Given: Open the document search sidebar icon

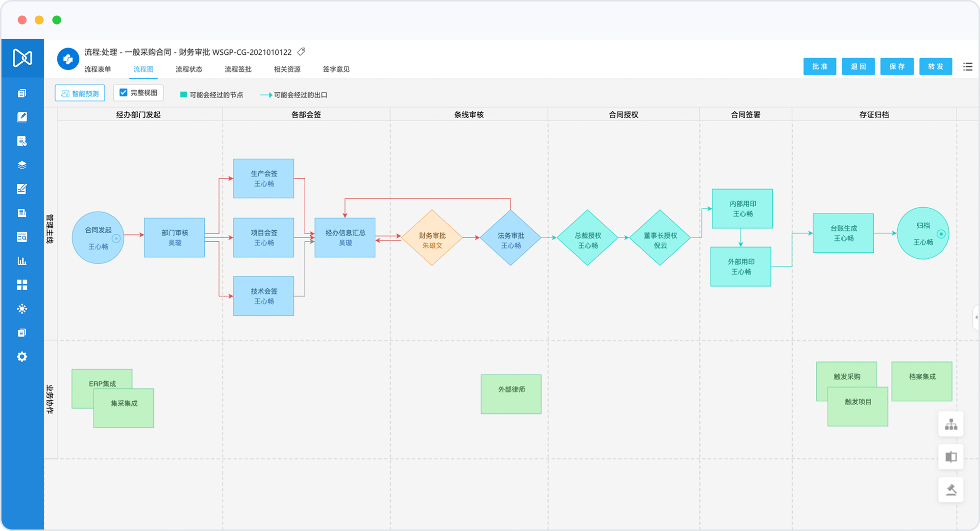Looking at the screenshot, I should (x=22, y=237).
